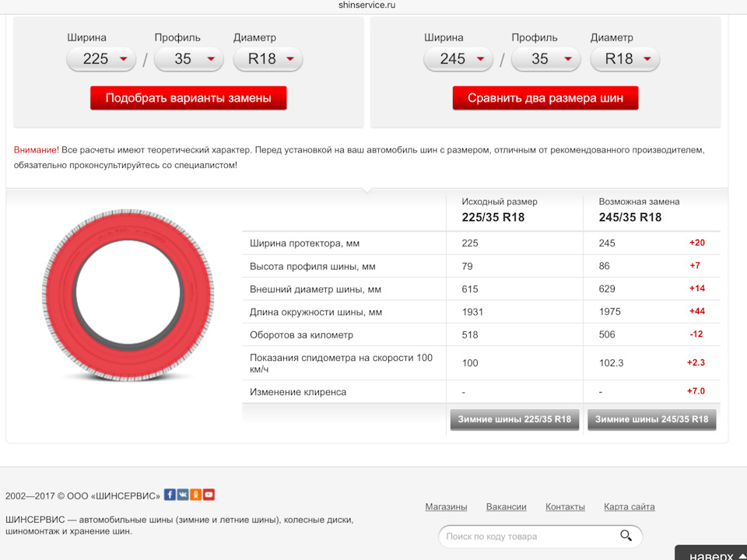Click the +14 diameter difference value
This screenshot has width=747, height=560.
click(697, 289)
